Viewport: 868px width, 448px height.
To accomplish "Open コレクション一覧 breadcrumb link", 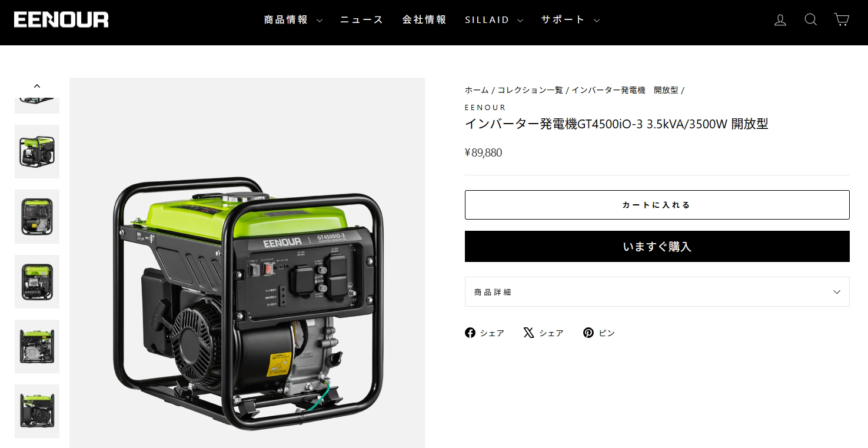I will pyautogui.click(x=530, y=90).
